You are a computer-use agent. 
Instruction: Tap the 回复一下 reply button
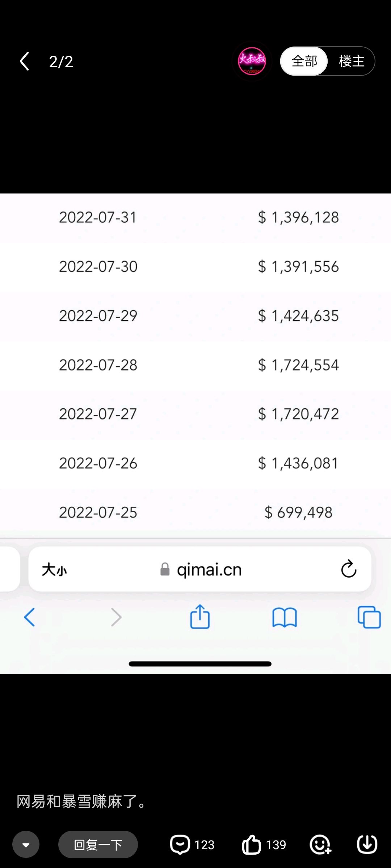98,844
